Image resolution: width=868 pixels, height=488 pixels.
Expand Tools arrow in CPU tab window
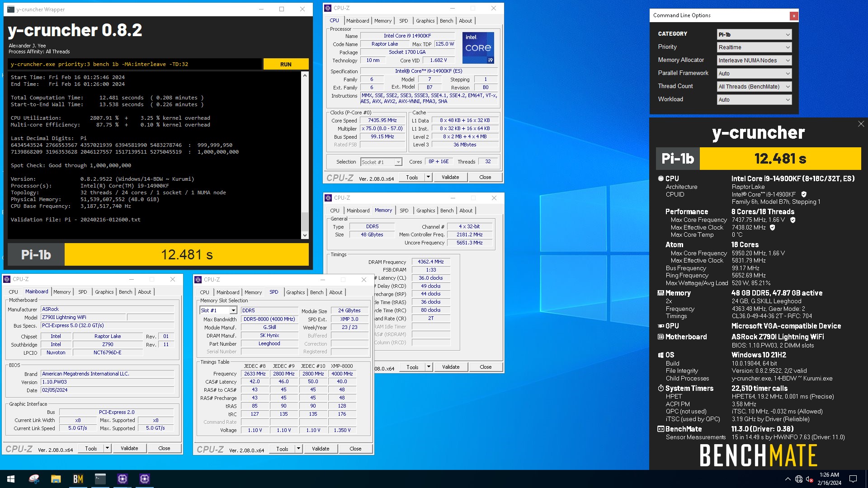428,177
